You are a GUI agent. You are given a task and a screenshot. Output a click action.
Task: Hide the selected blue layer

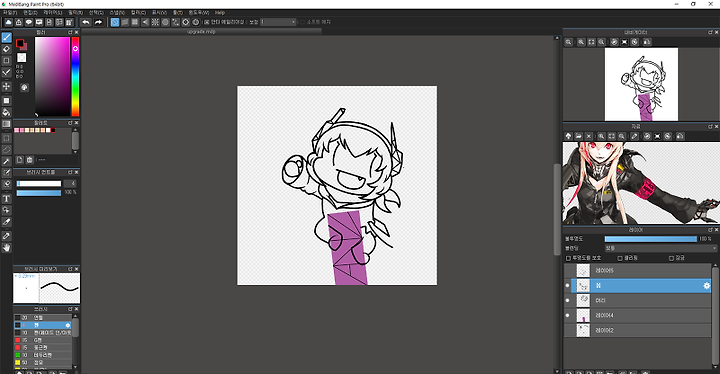pos(568,286)
